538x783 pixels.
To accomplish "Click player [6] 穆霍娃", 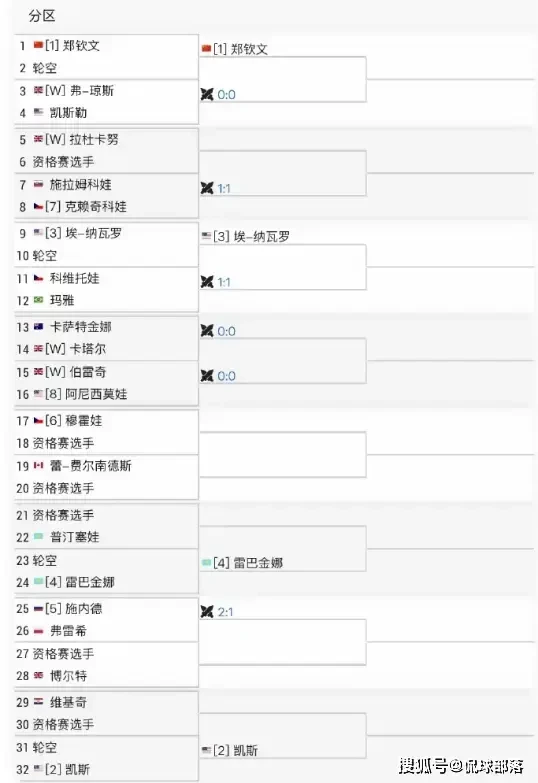I will pyautogui.click(x=73, y=420).
